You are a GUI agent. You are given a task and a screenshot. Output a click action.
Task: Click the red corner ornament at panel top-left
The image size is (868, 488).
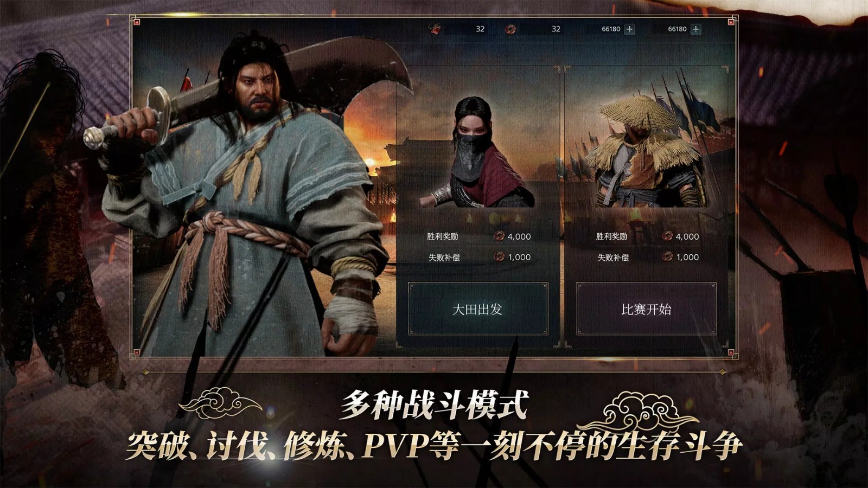click(136, 21)
